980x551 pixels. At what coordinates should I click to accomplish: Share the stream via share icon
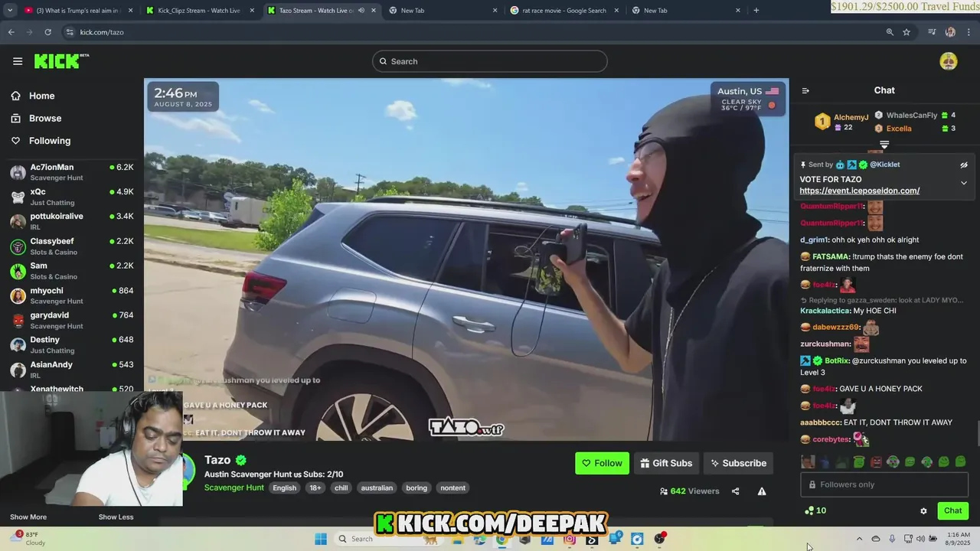pyautogui.click(x=736, y=491)
